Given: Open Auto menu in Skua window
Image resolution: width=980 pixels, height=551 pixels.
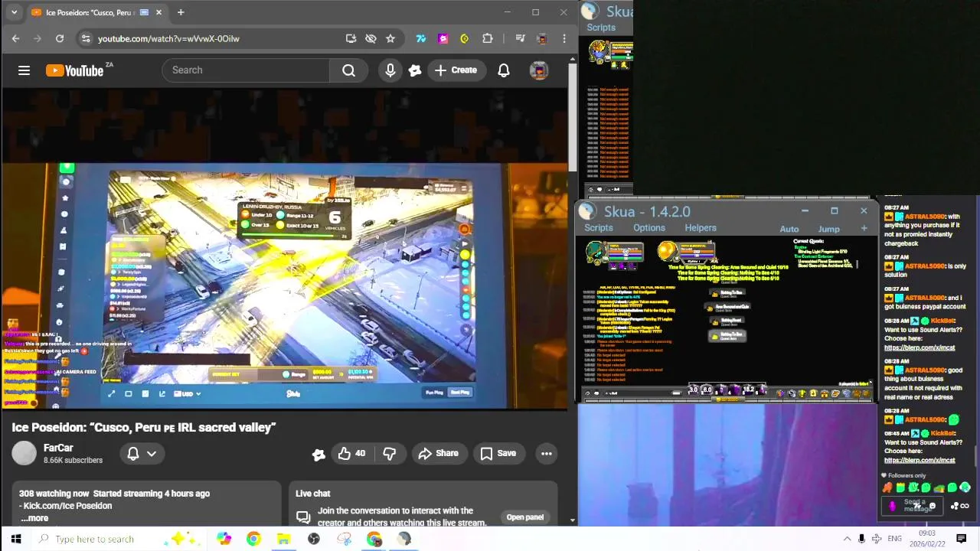Looking at the screenshot, I should pos(789,229).
